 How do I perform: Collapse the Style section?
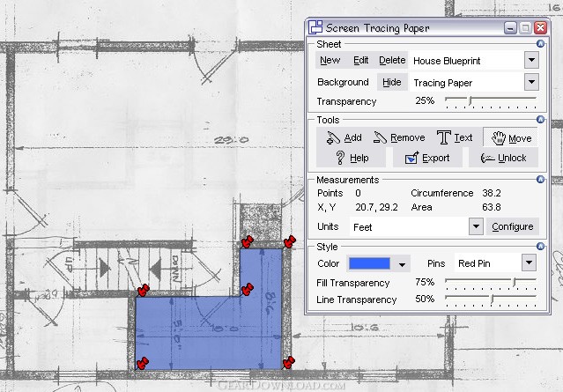pos(540,247)
